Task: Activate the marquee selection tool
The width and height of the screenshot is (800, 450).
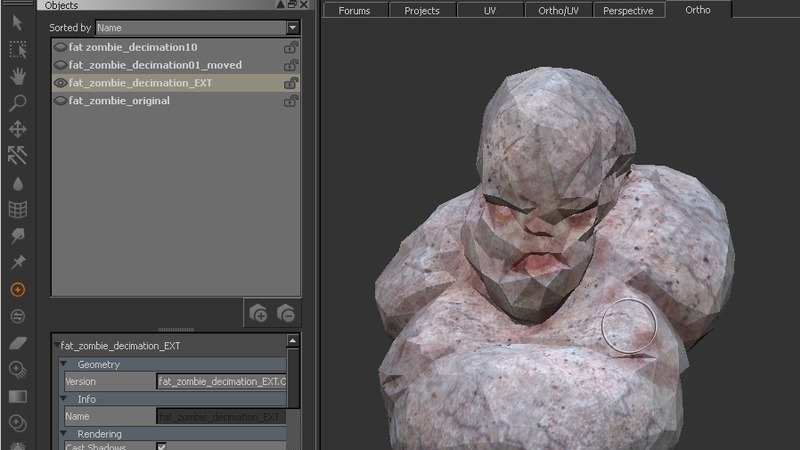Action: (x=17, y=49)
